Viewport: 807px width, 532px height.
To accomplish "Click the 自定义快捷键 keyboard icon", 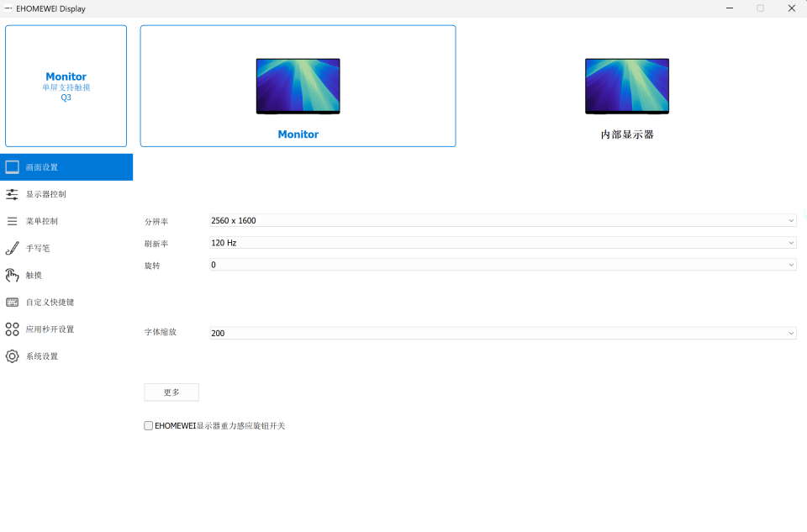I will [13, 302].
